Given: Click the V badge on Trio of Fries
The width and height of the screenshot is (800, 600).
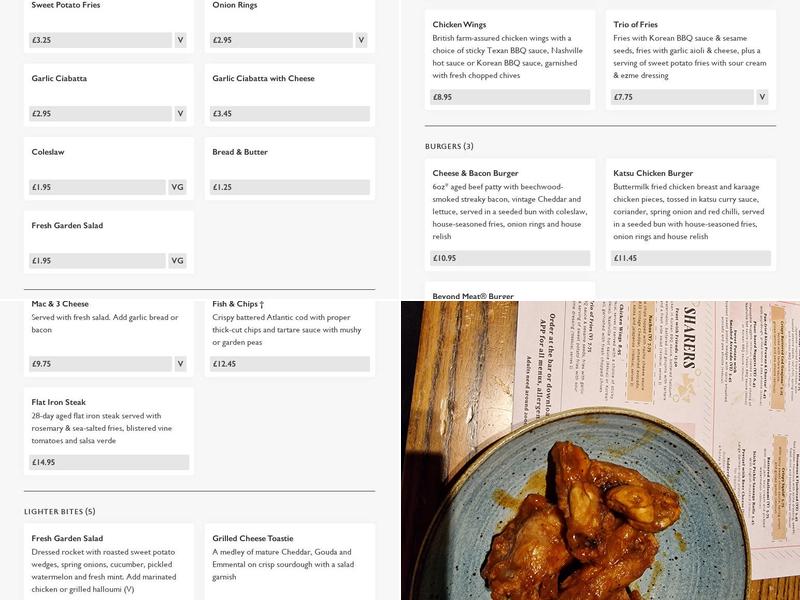Looking at the screenshot, I should coord(762,97).
